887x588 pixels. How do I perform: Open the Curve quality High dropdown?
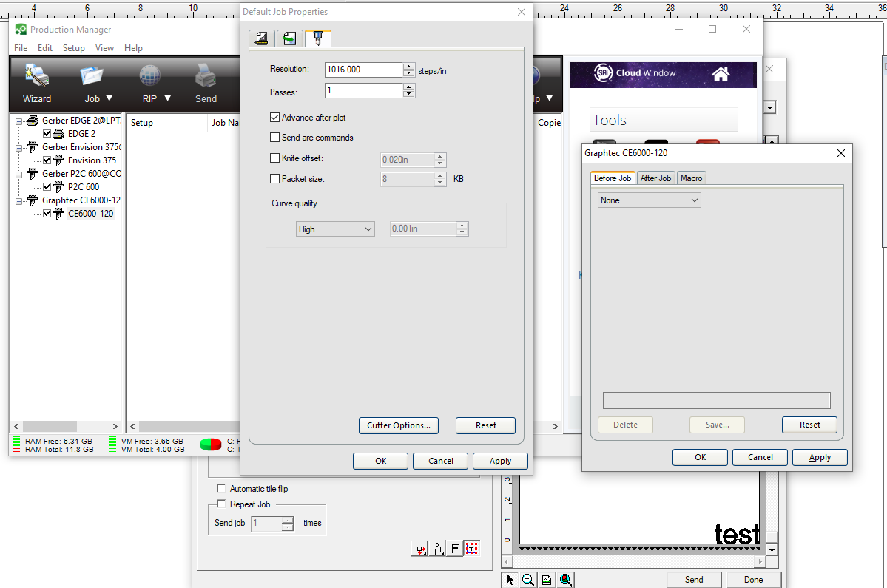coord(335,229)
